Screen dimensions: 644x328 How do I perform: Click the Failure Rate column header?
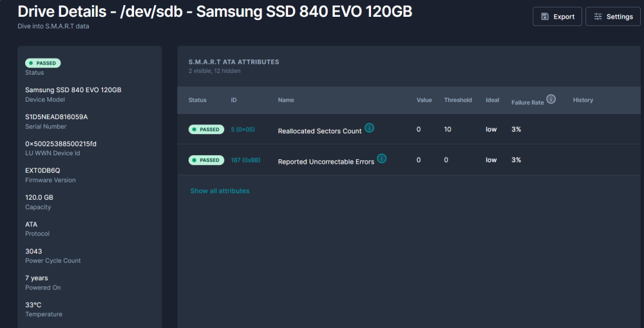click(x=527, y=102)
